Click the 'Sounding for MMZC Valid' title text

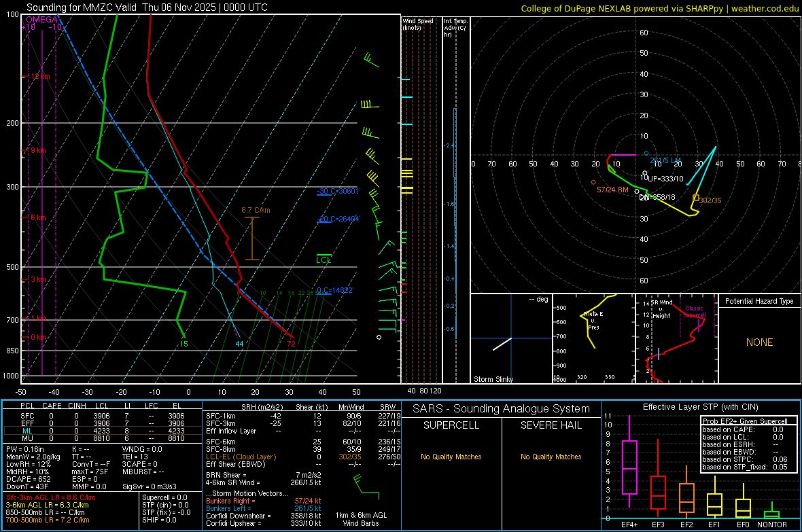[x=82, y=7]
